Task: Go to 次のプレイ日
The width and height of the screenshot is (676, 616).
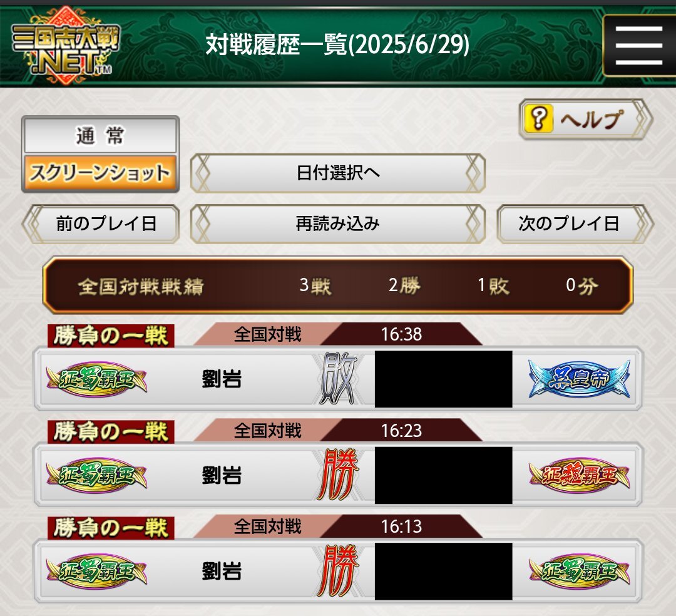Action: [575, 223]
